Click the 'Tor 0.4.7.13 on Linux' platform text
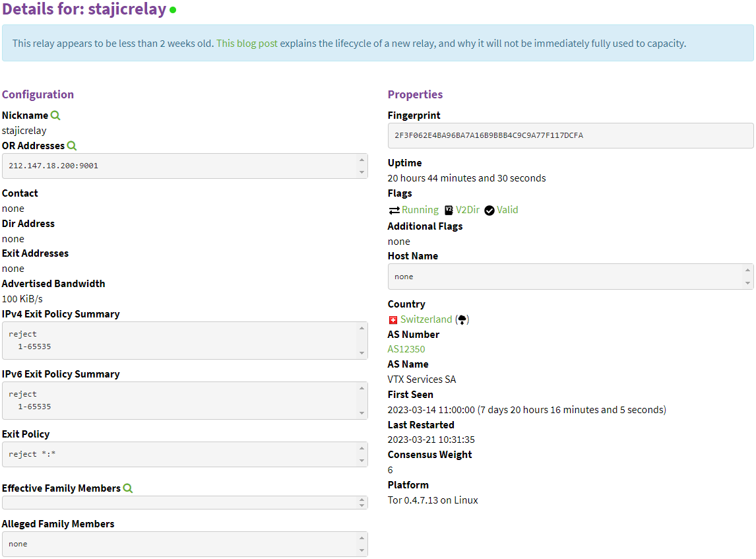Screen dimensions: 756x559 [433, 500]
